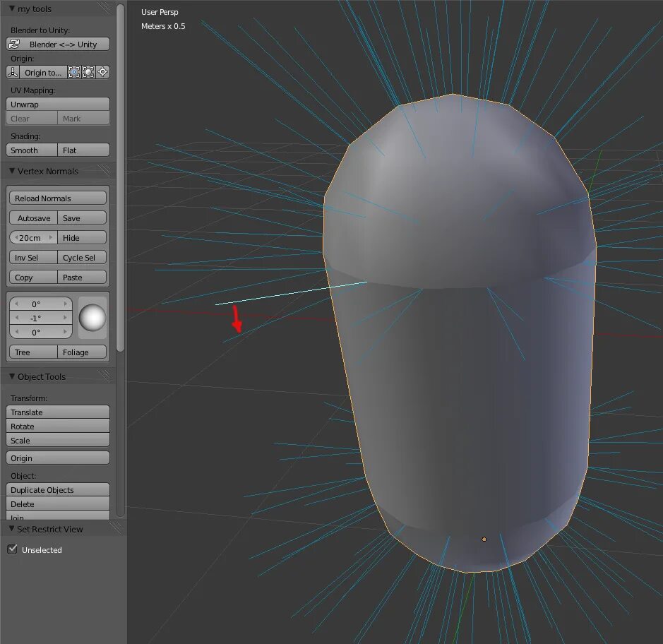
Task: Decrease the bottom 0° angle value
Action: [16, 332]
